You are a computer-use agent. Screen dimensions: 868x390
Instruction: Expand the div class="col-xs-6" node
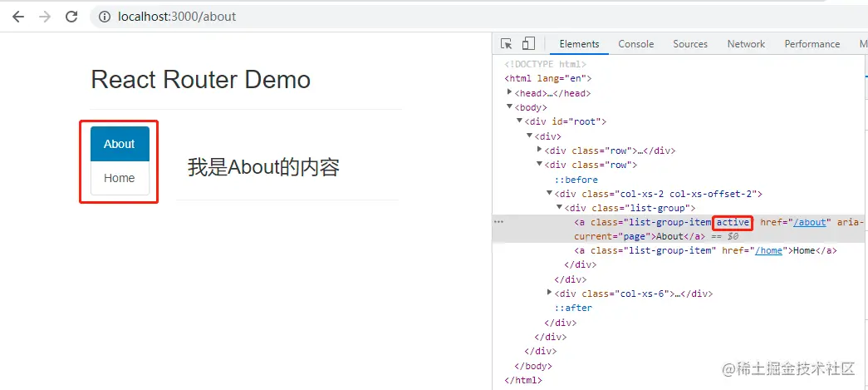[550, 292]
